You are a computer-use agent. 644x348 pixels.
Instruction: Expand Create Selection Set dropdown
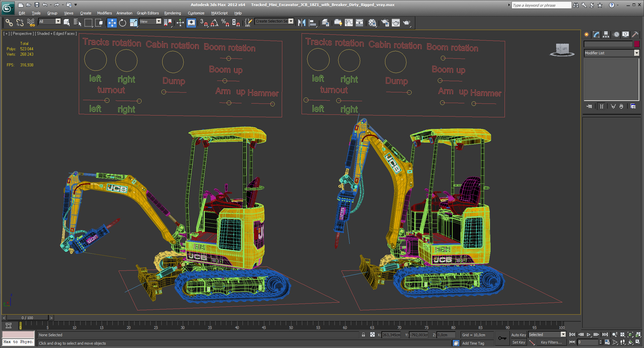[291, 21]
